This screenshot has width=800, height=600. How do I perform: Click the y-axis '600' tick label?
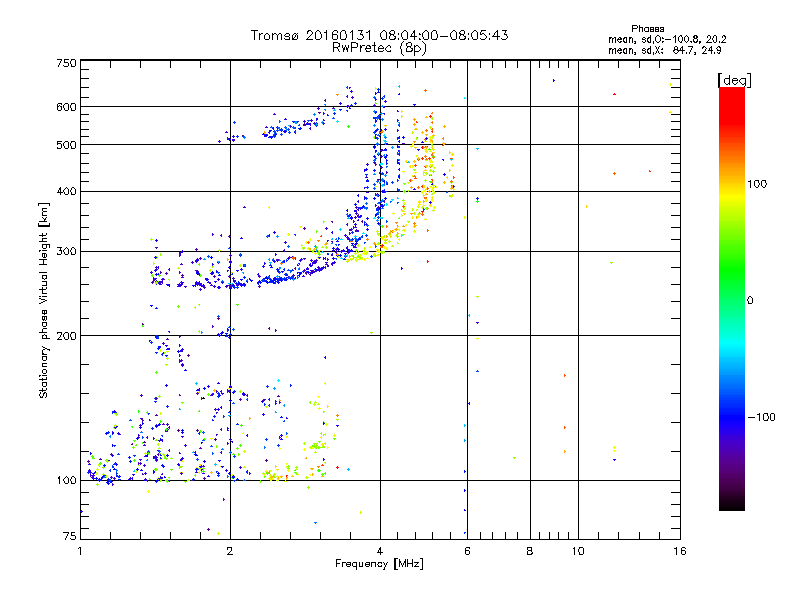click(66, 107)
